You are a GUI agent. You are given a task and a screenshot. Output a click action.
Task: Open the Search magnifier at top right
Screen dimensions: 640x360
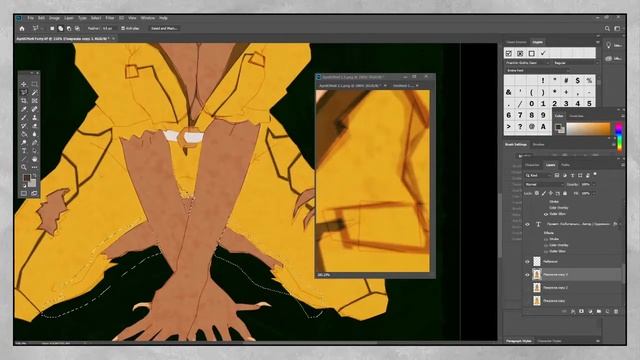[607, 29]
